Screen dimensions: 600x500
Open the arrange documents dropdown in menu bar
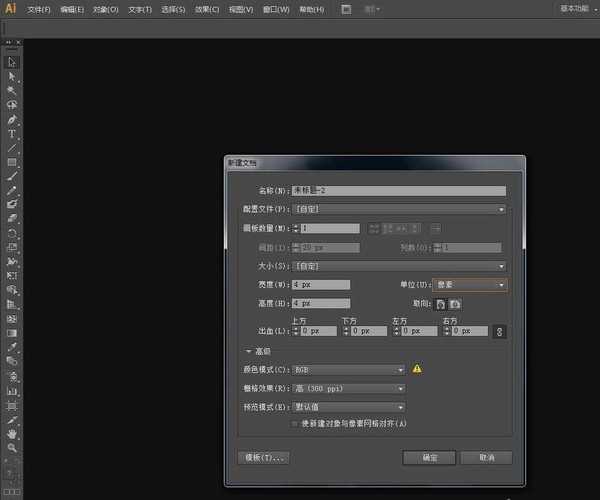pyautogui.click(x=372, y=10)
